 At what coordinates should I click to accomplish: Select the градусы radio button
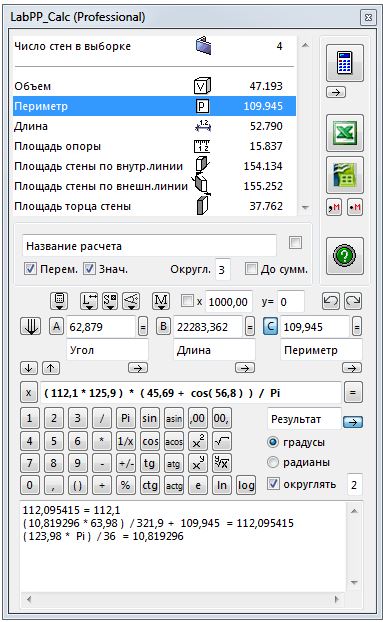point(273,442)
